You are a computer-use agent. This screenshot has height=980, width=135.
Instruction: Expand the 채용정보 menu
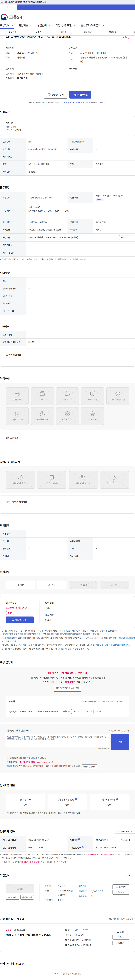click(7, 25)
